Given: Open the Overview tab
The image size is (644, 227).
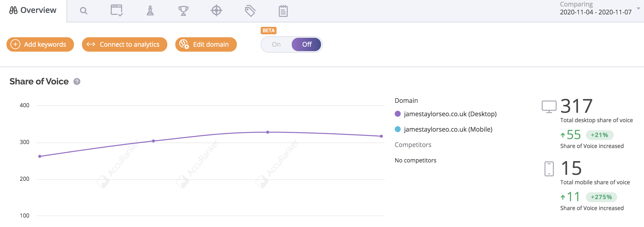Looking at the screenshot, I should point(33,10).
